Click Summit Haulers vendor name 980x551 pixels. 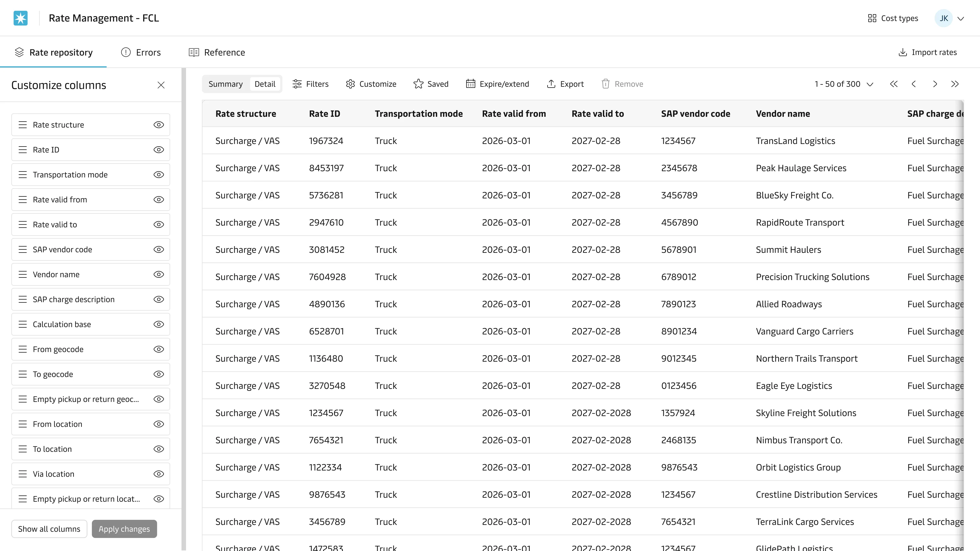tap(788, 250)
